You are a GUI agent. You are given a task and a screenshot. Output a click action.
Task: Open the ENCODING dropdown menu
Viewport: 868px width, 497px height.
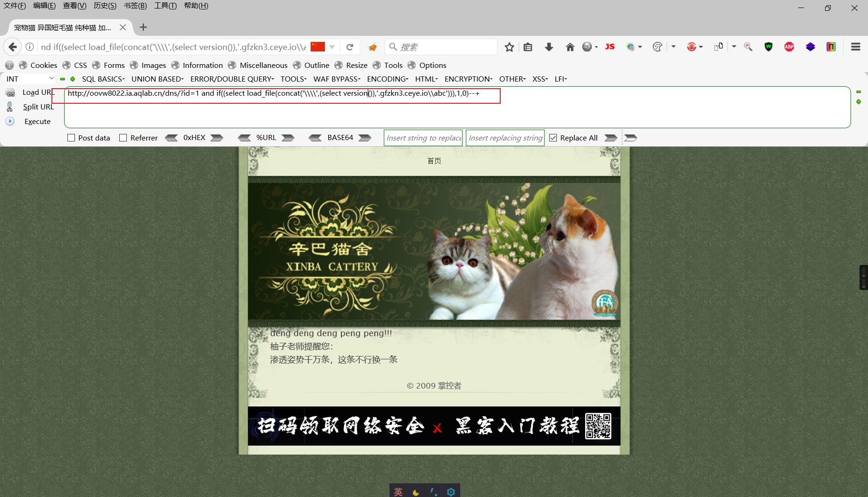point(387,79)
